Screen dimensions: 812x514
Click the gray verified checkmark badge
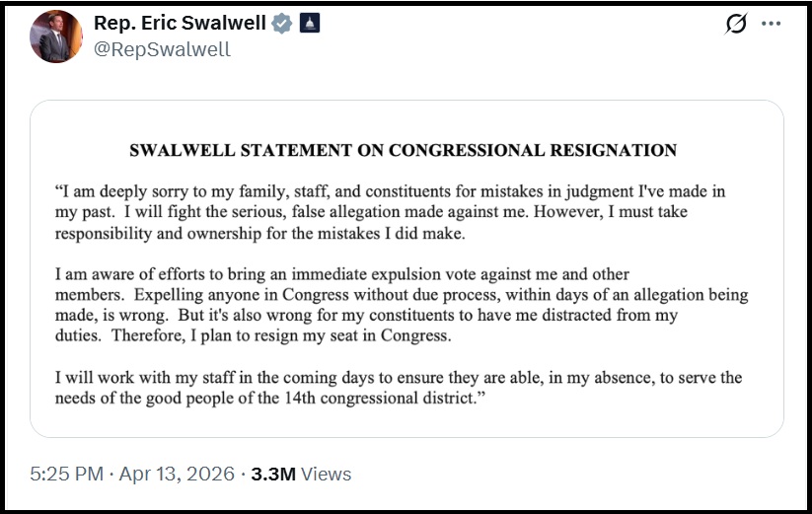[282, 23]
